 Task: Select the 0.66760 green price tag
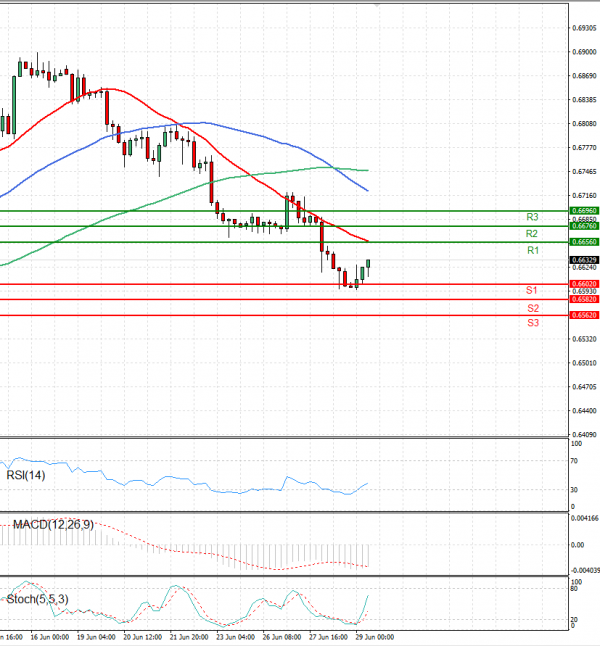(x=584, y=226)
